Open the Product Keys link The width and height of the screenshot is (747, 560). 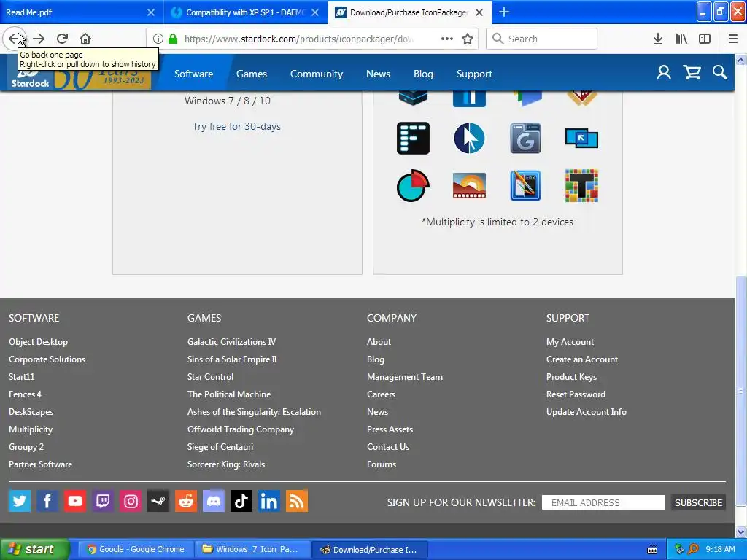coord(571,377)
